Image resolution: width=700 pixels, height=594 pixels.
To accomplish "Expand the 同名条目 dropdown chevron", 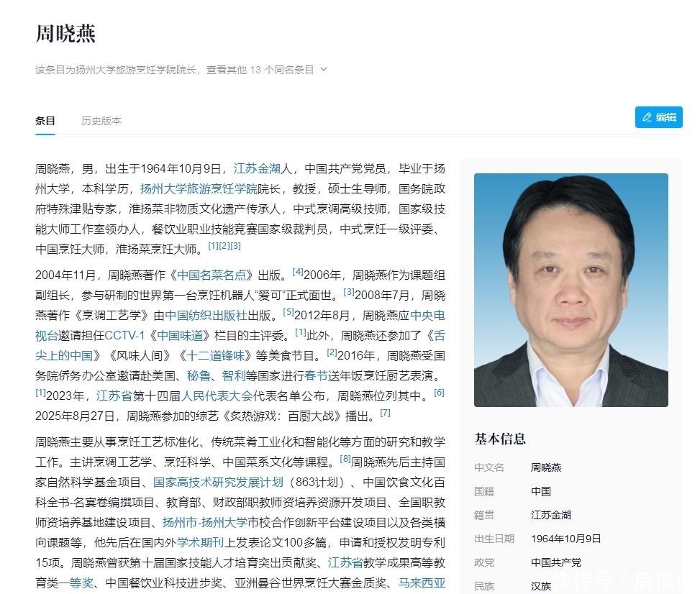I will pyautogui.click(x=324, y=70).
